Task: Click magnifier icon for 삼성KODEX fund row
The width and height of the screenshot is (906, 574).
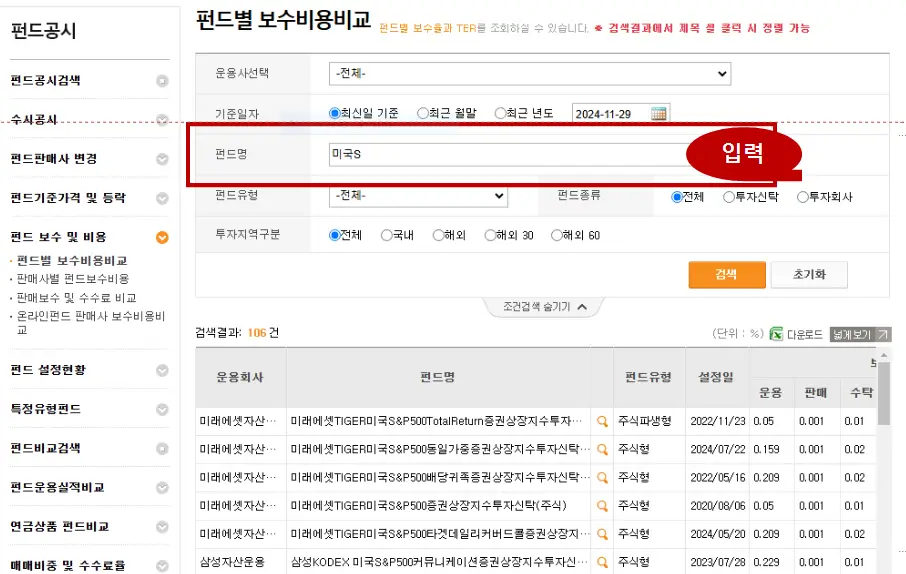Action: 602,562
